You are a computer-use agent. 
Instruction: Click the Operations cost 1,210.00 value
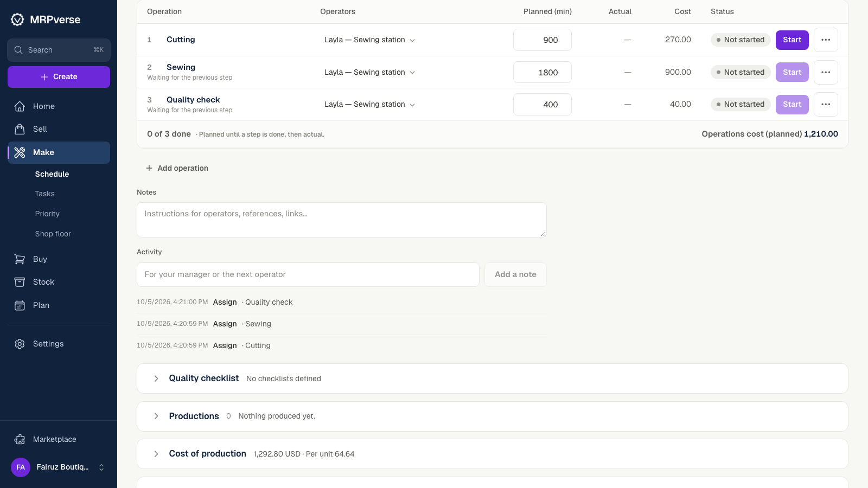coord(821,134)
